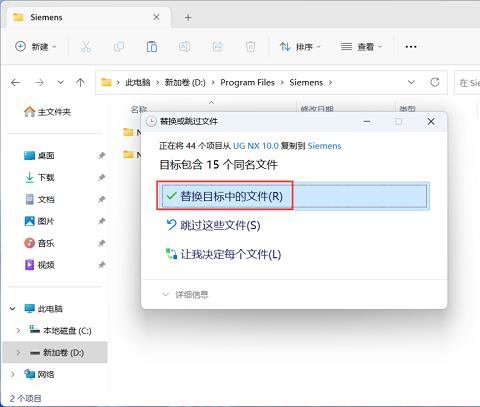Expand Local Disk (C:) node
The image size is (480, 407).
(x=18, y=331)
